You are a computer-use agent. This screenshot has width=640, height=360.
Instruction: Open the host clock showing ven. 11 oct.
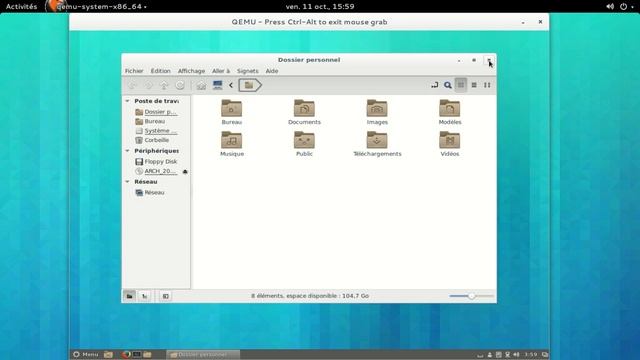(x=320, y=7)
